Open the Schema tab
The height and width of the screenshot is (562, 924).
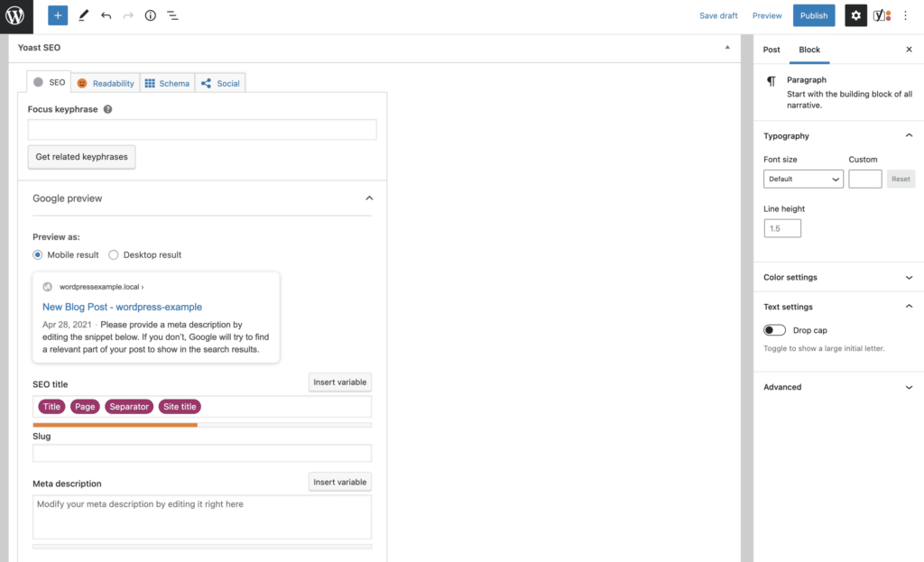coord(167,83)
